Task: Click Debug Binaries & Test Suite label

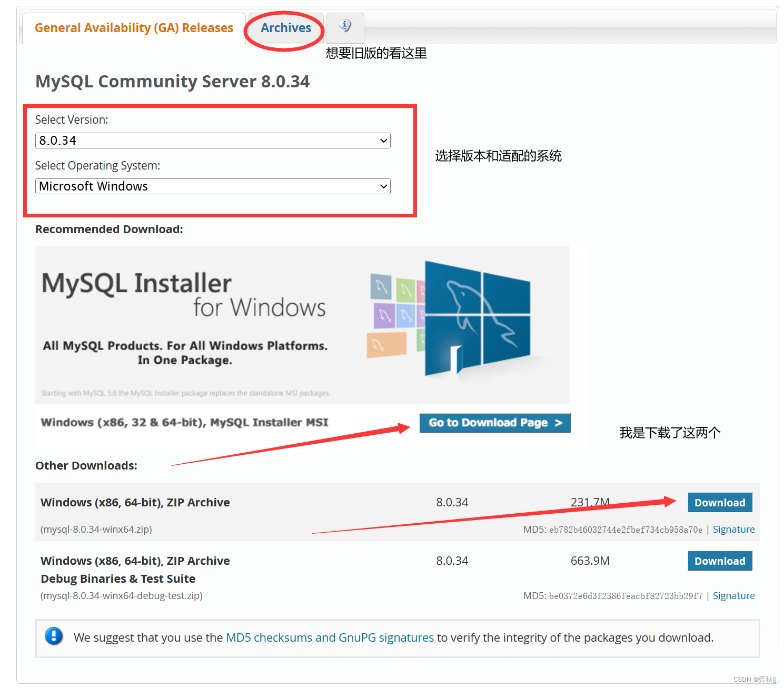Action: point(118,579)
